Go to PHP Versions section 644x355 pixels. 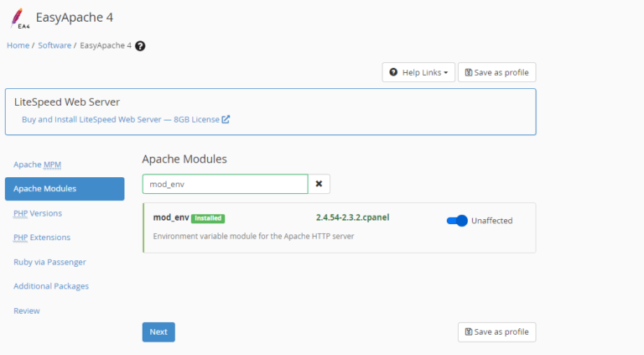click(38, 213)
